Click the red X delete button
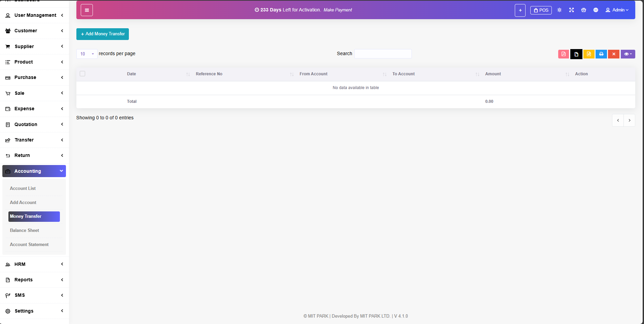644x324 pixels. tap(613, 54)
